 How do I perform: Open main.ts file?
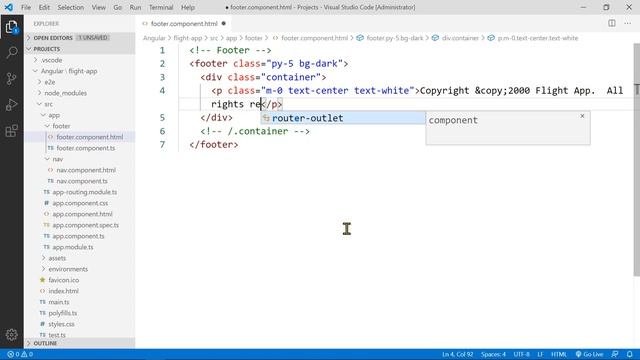(x=80, y=302)
